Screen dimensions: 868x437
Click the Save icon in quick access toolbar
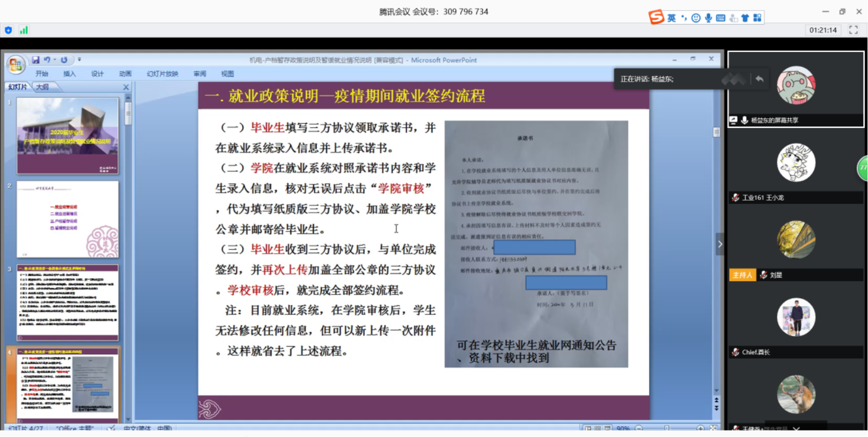click(x=36, y=60)
